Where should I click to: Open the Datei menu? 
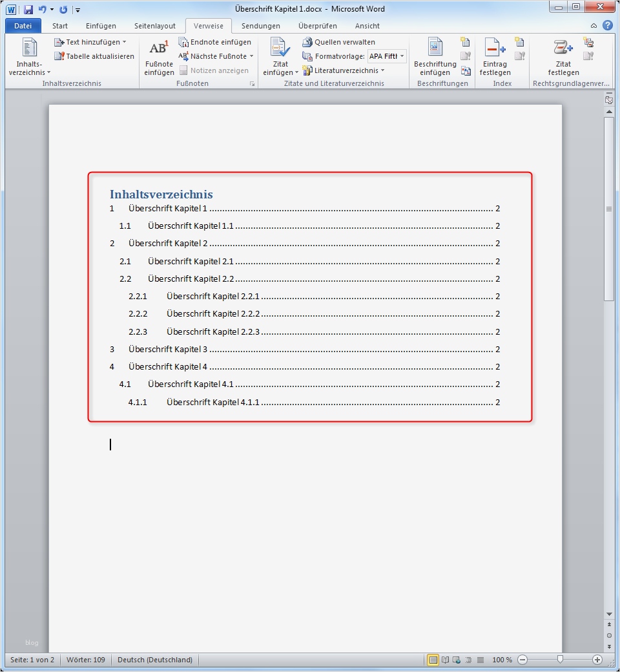tap(23, 26)
